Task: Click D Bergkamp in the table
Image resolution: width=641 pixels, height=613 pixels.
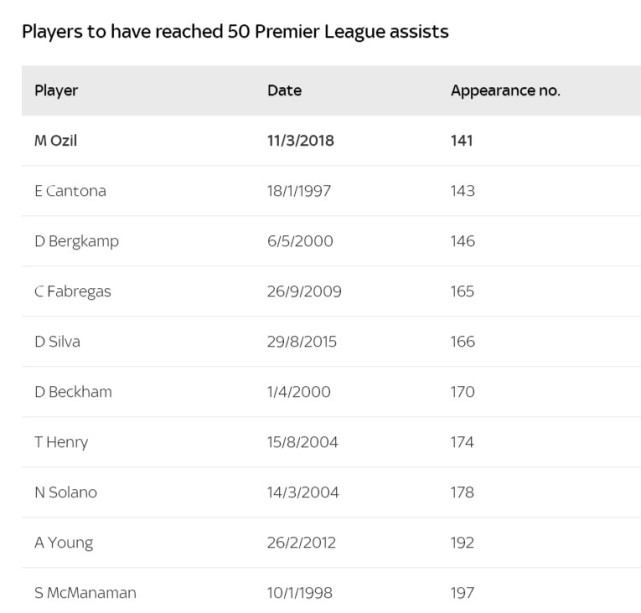Action: pos(77,242)
